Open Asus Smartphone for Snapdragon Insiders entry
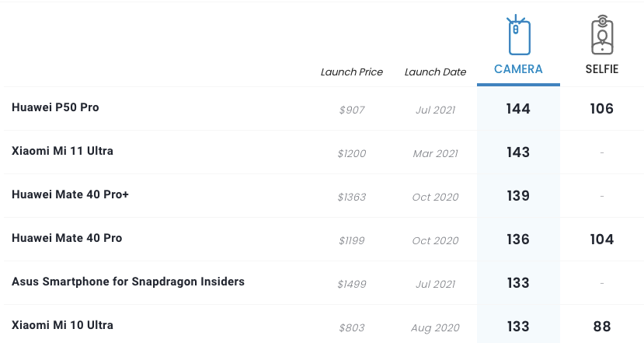This screenshot has height=343, width=644. [x=128, y=282]
